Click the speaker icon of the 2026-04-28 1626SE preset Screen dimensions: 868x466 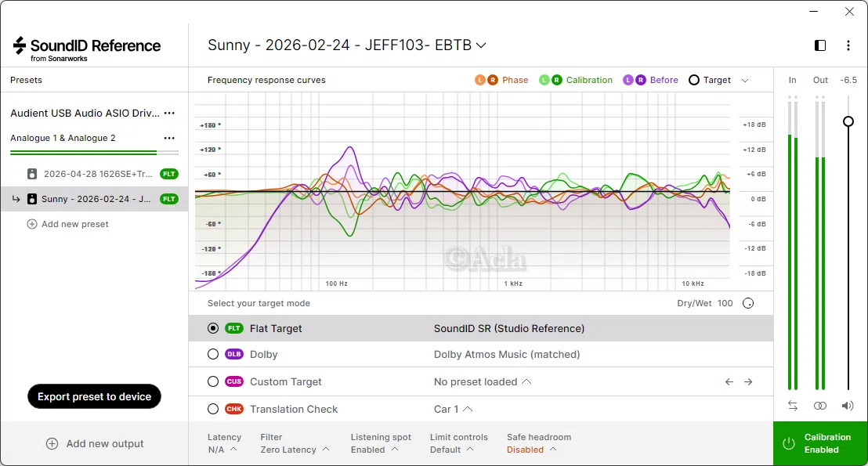click(x=32, y=174)
